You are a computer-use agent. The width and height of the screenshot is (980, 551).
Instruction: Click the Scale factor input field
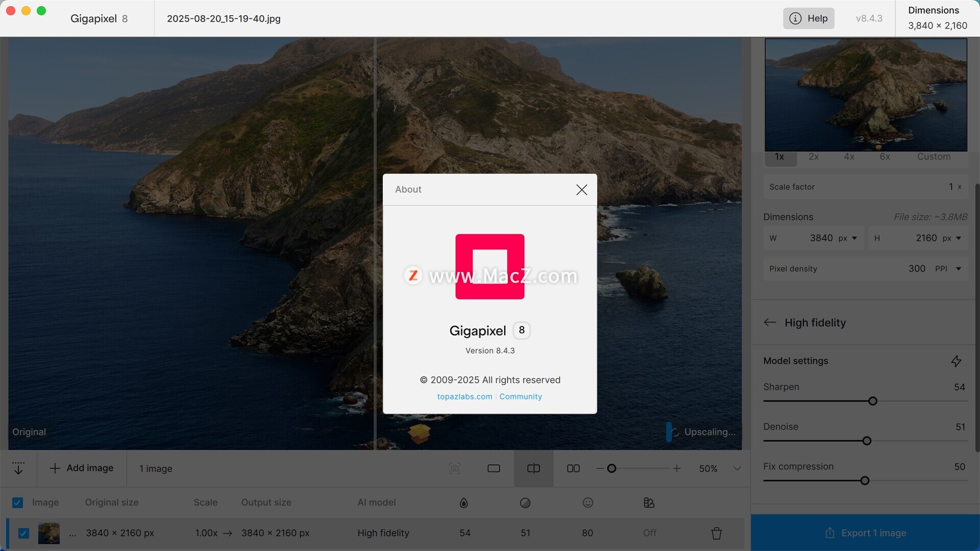(x=865, y=187)
